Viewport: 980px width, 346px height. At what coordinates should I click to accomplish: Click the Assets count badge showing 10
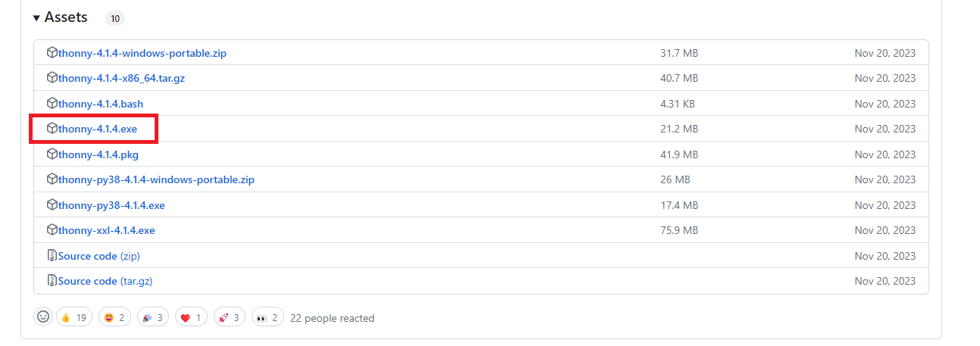pos(115,18)
